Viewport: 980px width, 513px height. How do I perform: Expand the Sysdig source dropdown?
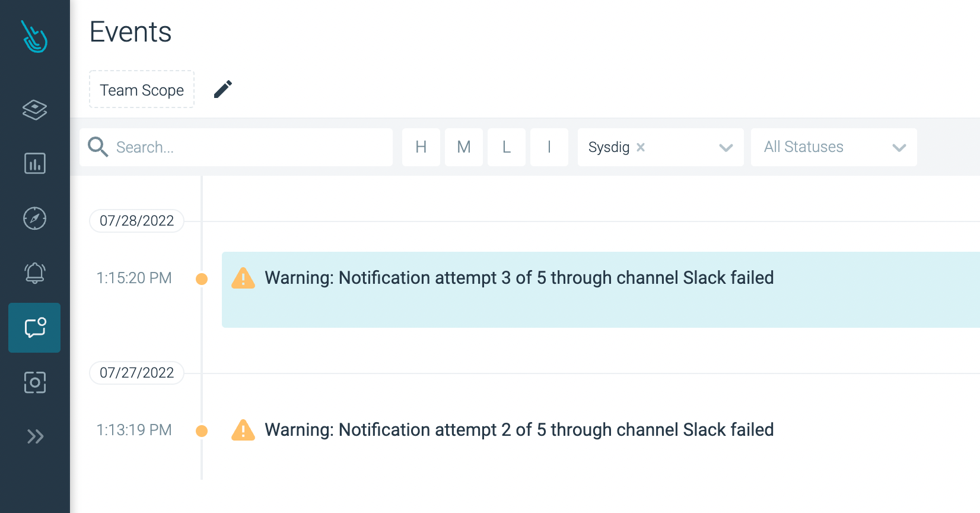pyautogui.click(x=726, y=147)
